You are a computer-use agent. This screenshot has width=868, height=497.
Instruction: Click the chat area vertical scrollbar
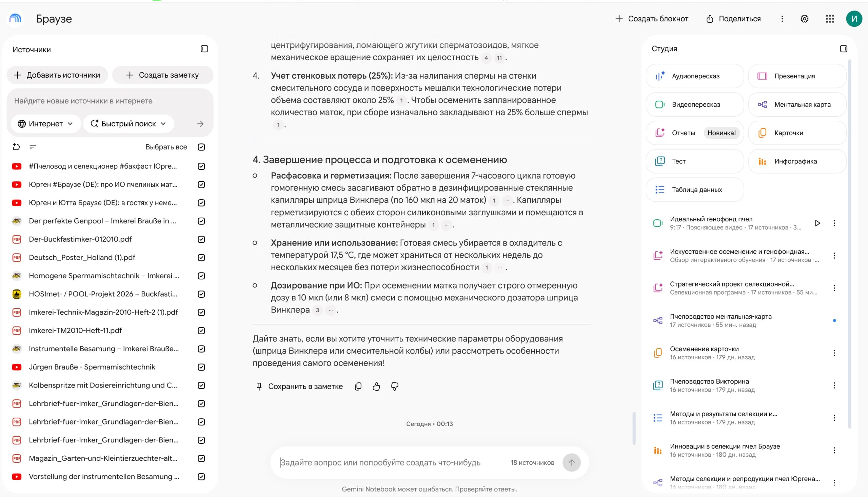tap(634, 428)
